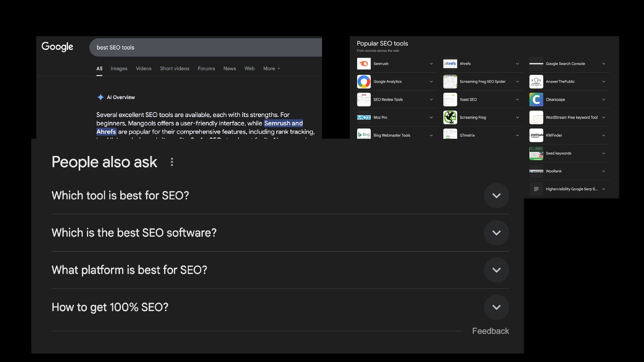Image resolution: width=644 pixels, height=362 pixels.
Task: Click the highlighted 'Semrush and' text
Action: point(283,123)
